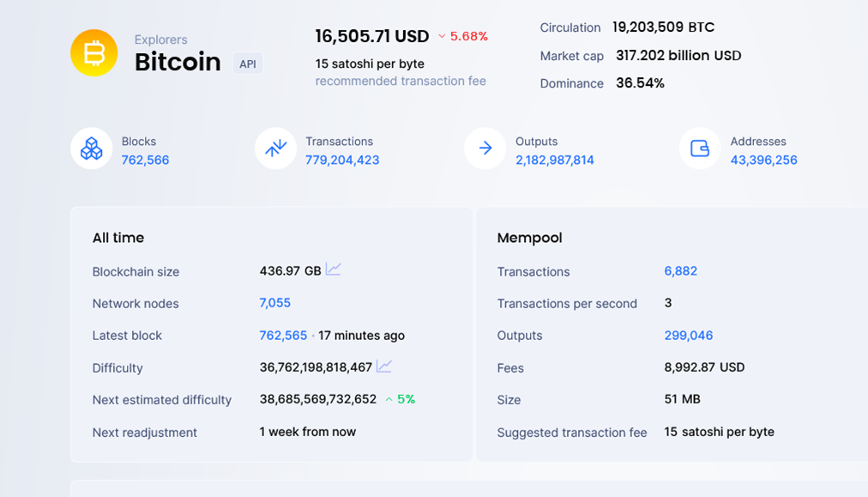Open the Difficulty chart icon
The image size is (868, 497).
pos(384,367)
